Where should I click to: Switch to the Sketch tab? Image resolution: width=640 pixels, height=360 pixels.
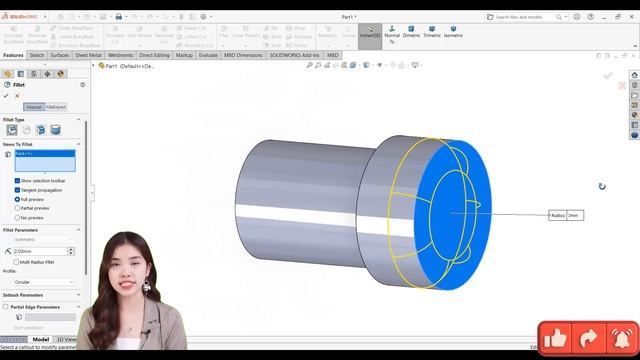[36, 55]
